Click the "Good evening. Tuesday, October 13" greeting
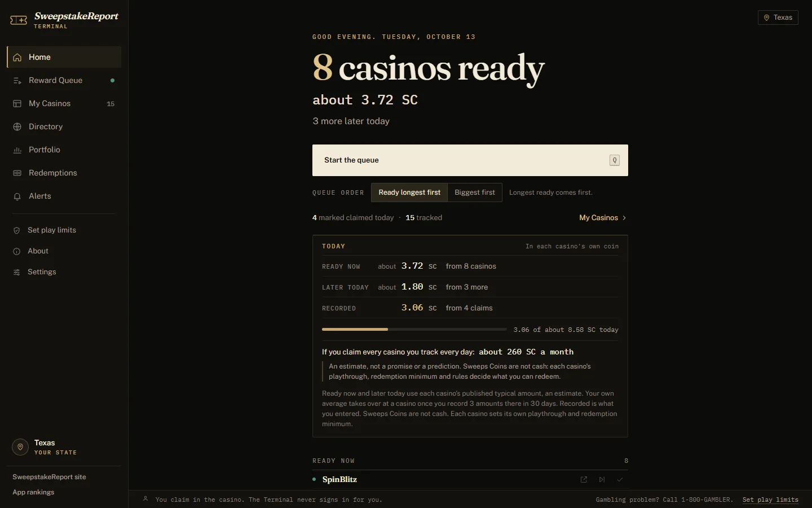The width and height of the screenshot is (812, 508). (394, 37)
